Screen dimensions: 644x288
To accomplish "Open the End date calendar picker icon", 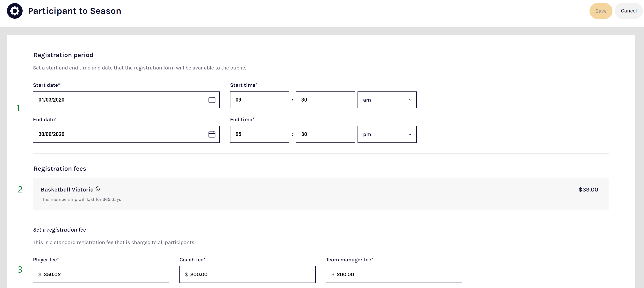I will pyautogui.click(x=212, y=134).
